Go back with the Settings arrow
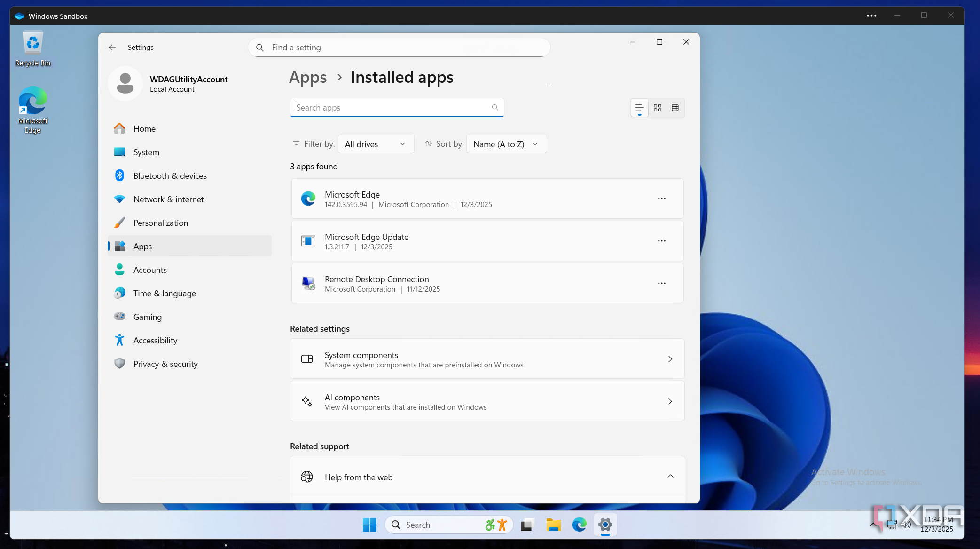Screen dimensions: 980x549 click(x=112, y=48)
